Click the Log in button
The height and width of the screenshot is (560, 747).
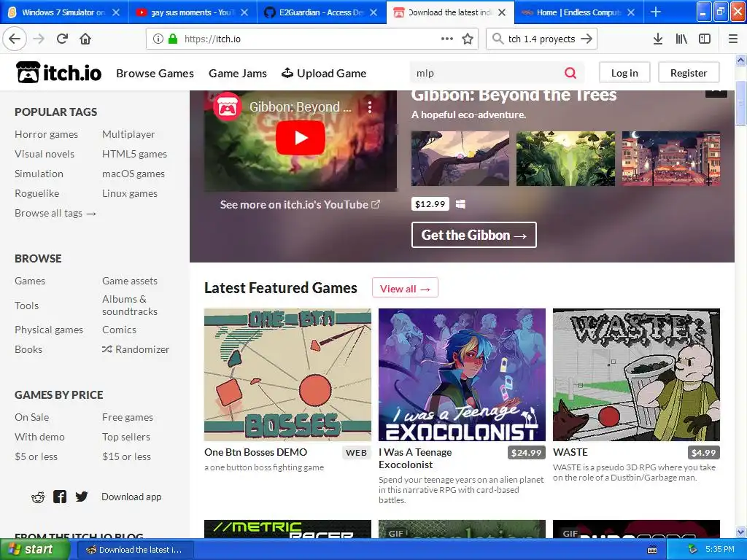tap(624, 73)
